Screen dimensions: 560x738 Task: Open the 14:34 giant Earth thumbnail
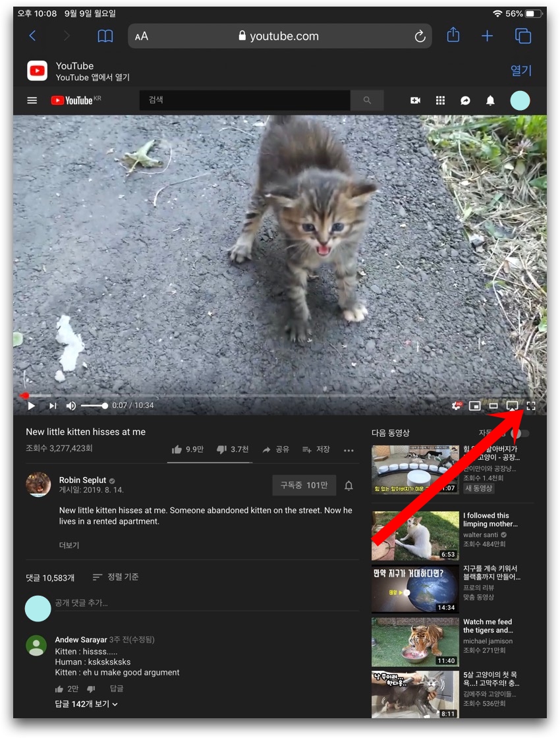(x=415, y=589)
